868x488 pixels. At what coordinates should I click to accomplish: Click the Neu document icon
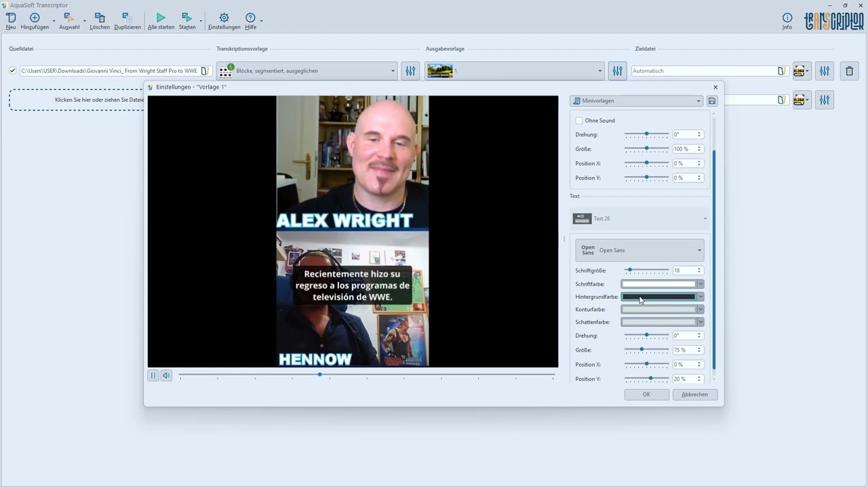(11, 18)
